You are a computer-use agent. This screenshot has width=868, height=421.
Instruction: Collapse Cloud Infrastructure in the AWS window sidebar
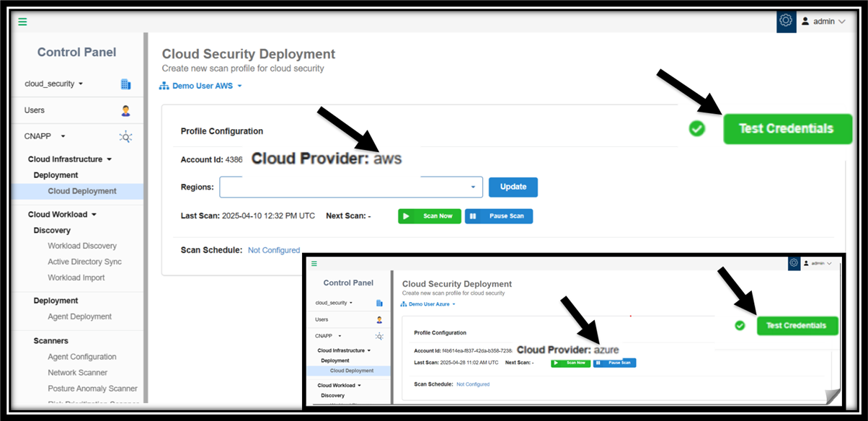point(70,159)
